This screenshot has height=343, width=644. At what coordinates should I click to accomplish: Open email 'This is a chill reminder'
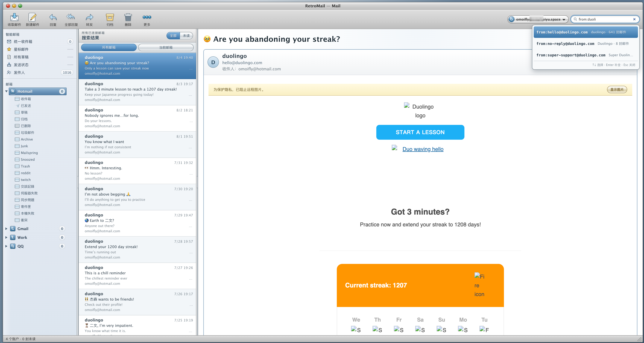pyautogui.click(x=137, y=276)
